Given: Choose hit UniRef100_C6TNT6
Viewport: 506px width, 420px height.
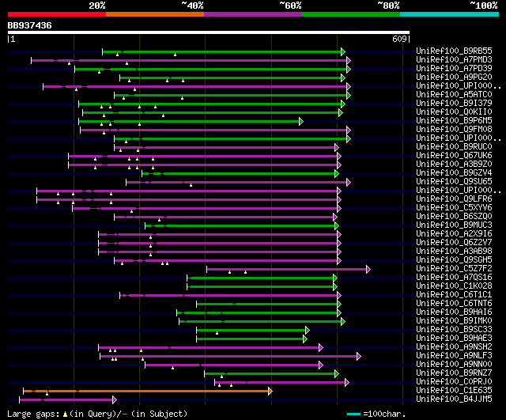Looking at the screenshot, I should click(x=454, y=304).
